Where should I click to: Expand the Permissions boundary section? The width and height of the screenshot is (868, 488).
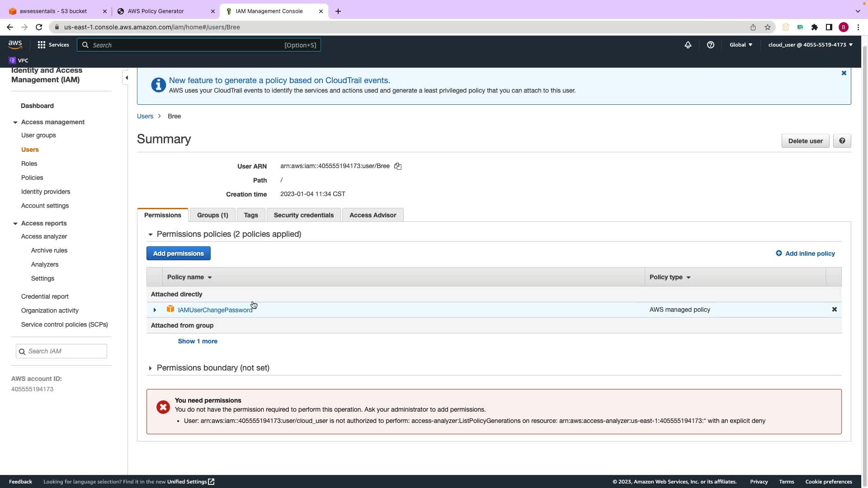[x=151, y=368]
